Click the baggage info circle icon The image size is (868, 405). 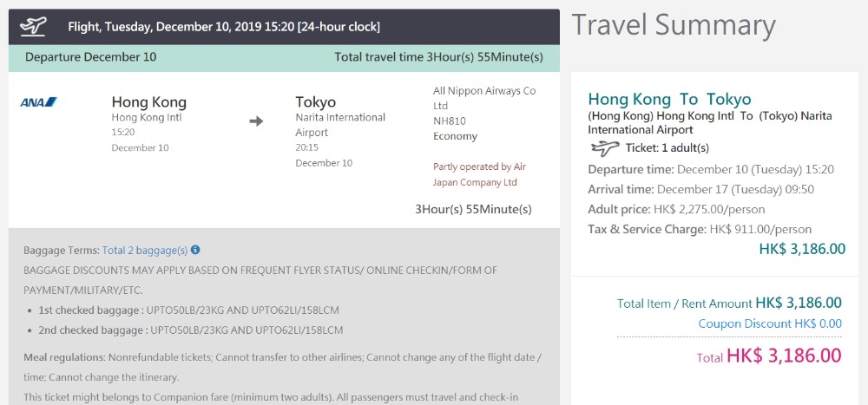[x=195, y=250]
